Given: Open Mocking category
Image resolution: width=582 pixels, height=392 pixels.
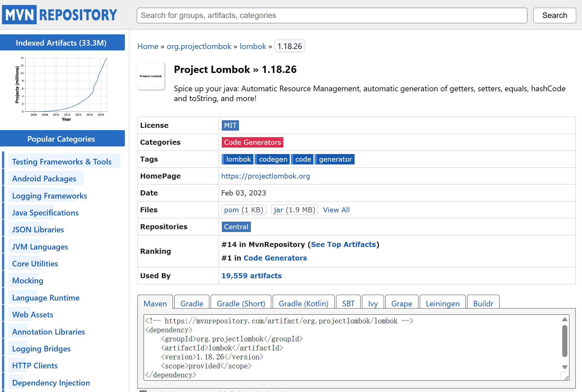Looking at the screenshot, I should point(28,280).
